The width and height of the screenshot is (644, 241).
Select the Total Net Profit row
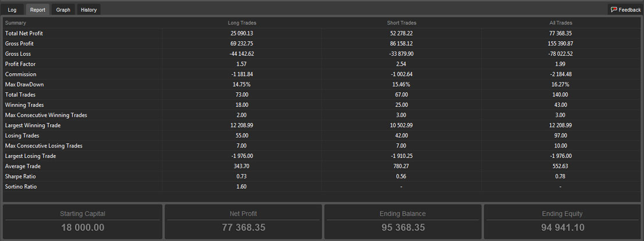click(322, 33)
